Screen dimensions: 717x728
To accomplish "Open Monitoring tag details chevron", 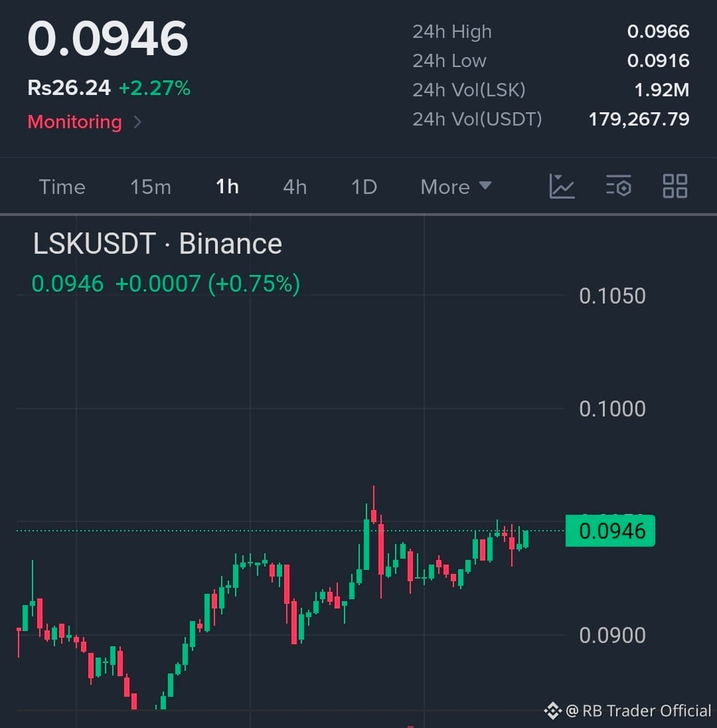I will [137, 122].
